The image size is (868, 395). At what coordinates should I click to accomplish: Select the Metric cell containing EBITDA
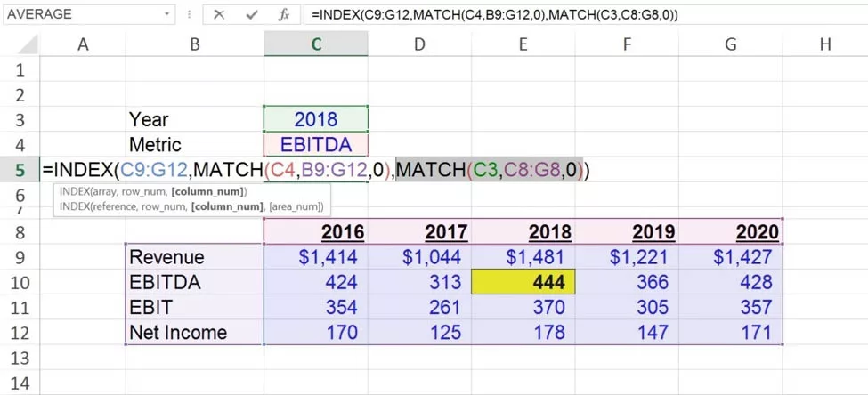coord(315,145)
